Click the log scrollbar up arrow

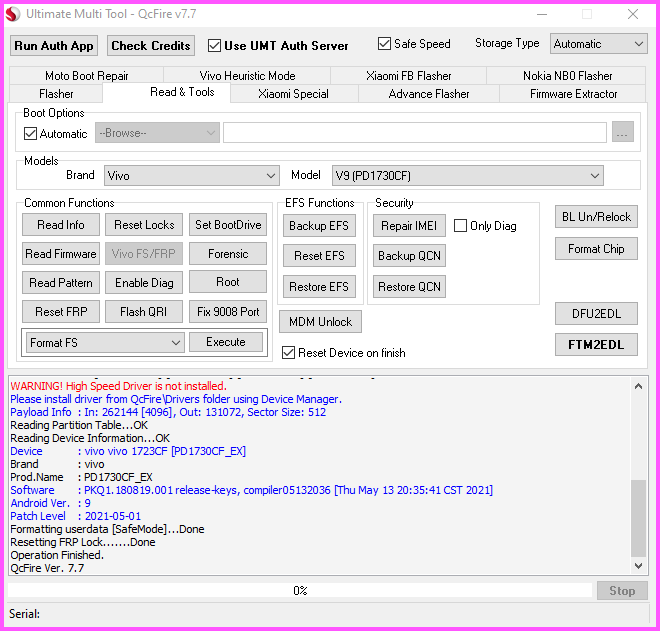(639, 386)
